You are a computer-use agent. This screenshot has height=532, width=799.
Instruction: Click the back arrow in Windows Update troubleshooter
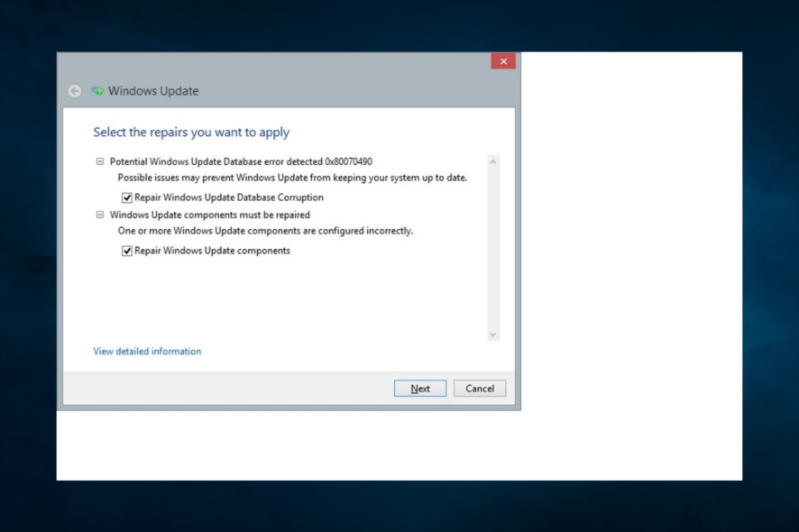pyautogui.click(x=75, y=91)
